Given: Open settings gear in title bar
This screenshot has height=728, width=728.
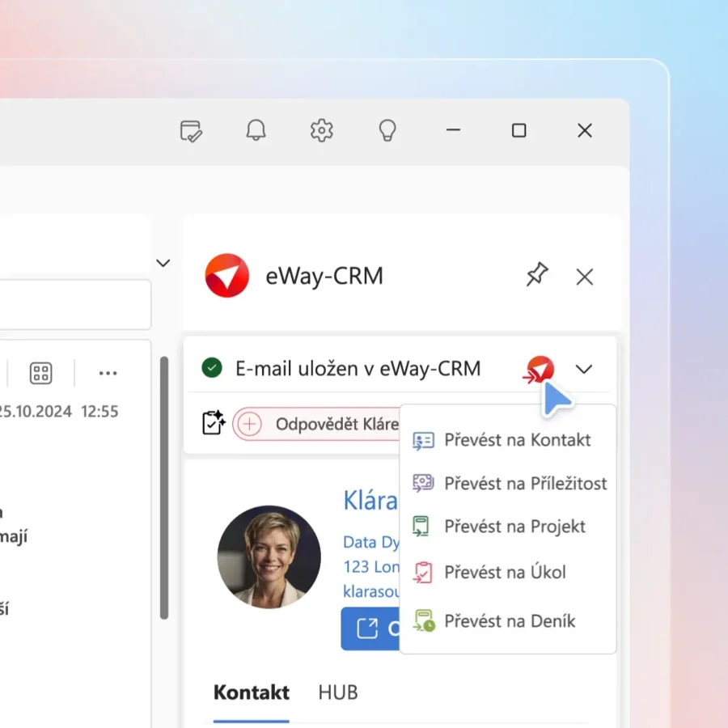Looking at the screenshot, I should pyautogui.click(x=322, y=130).
